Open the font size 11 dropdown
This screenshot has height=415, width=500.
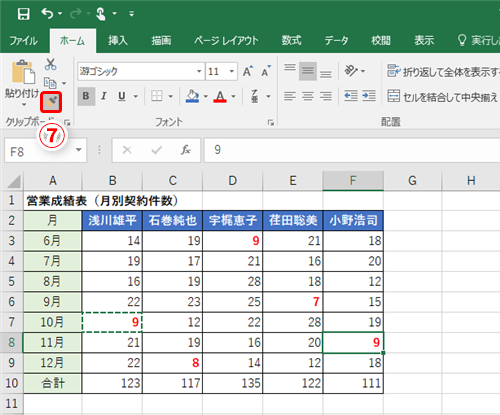[x=231, y=71]
